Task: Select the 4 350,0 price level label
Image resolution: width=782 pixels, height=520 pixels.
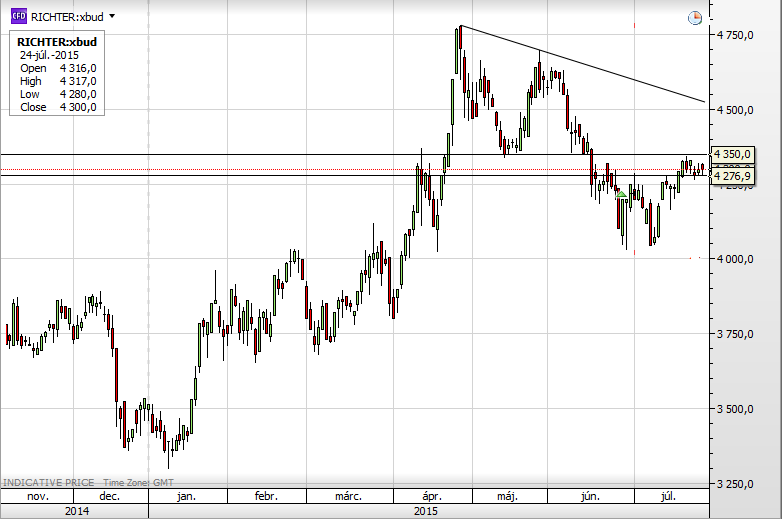Action: [732, 155]
